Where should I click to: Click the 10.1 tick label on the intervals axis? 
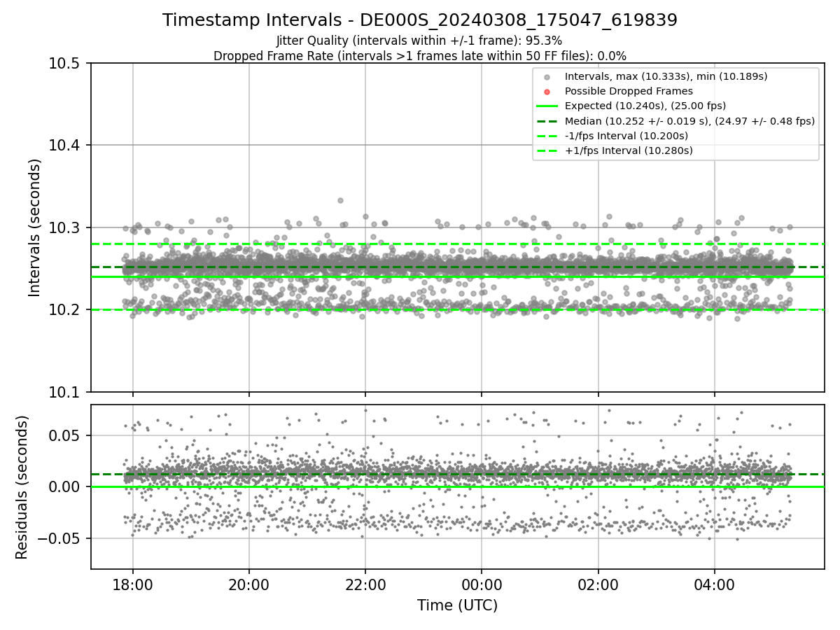(x=66, y=392)
